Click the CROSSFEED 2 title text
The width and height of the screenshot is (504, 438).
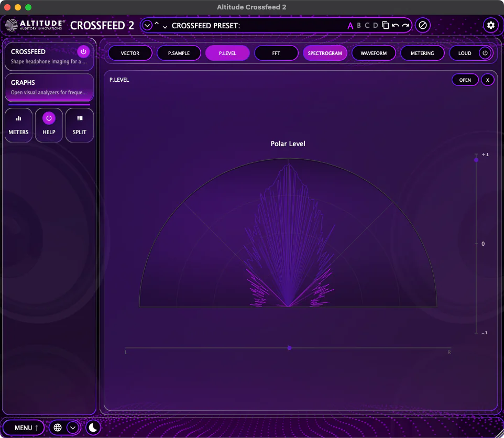pyautogui.click(x=102, y=25)
